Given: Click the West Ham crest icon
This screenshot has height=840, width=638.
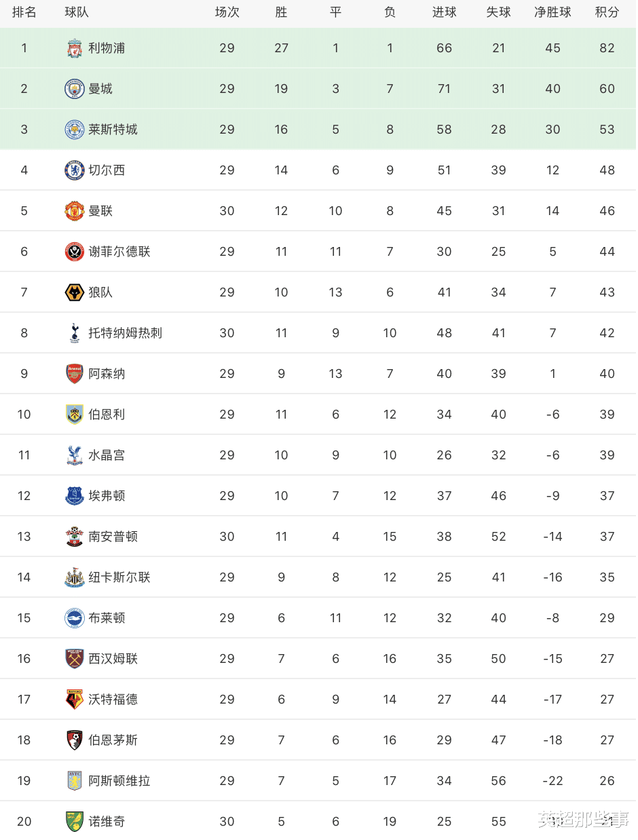Looking at the screenshot, I should pos(74,659).
